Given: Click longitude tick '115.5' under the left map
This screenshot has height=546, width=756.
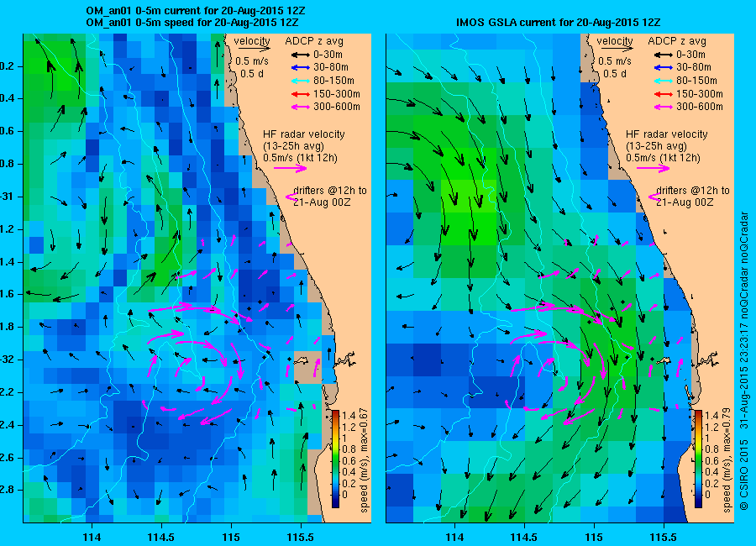Looking at the screenshot, I should point(301,537).
